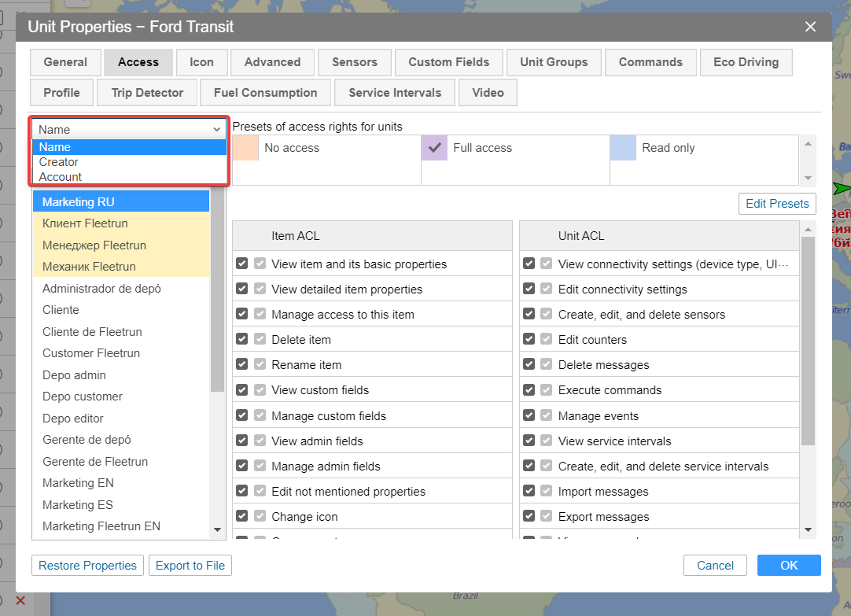Toggle the Execute commands checkbox
Image resolution: width=851 pixels, height=616 pixels.
pos(529,390)
